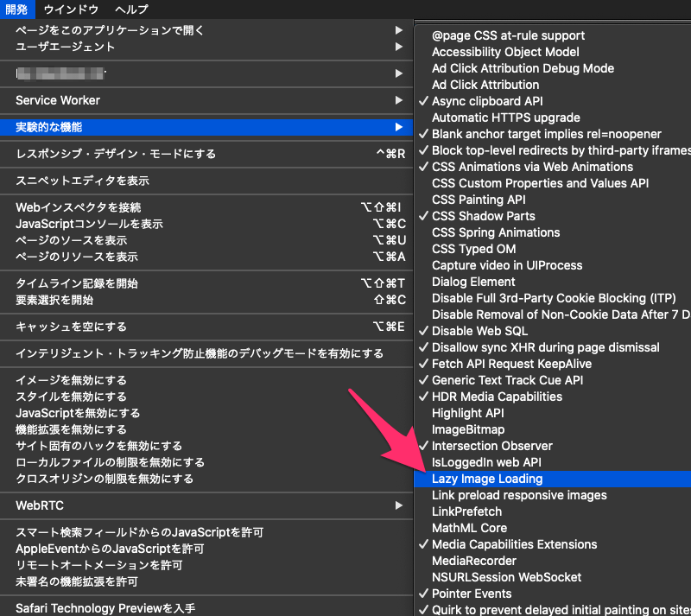Uncheck Media Capabilities Extensions
This screenshot has height=616, width=691.
553,544
